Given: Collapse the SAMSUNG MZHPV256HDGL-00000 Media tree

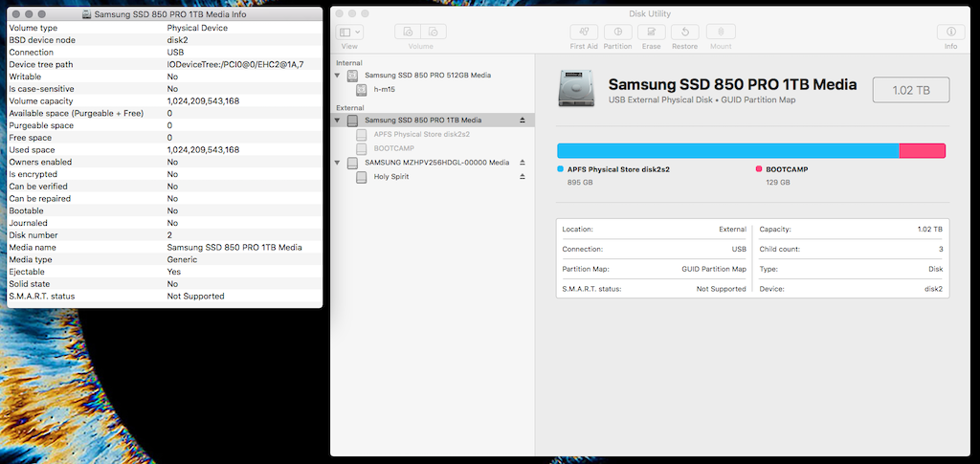Looking at the screenshot, I should (x=338, y=163).
